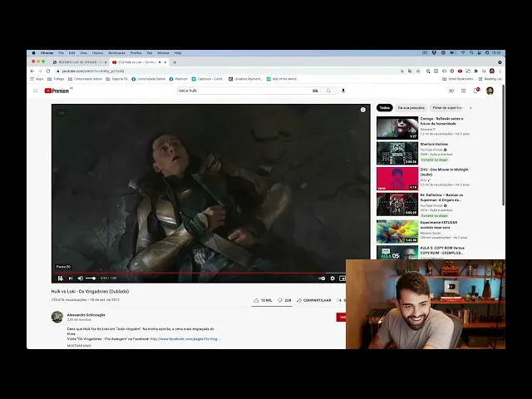This screenshot has height=399, width=532.
Task: Dislike the video with thumbs down
Action: 284,300
